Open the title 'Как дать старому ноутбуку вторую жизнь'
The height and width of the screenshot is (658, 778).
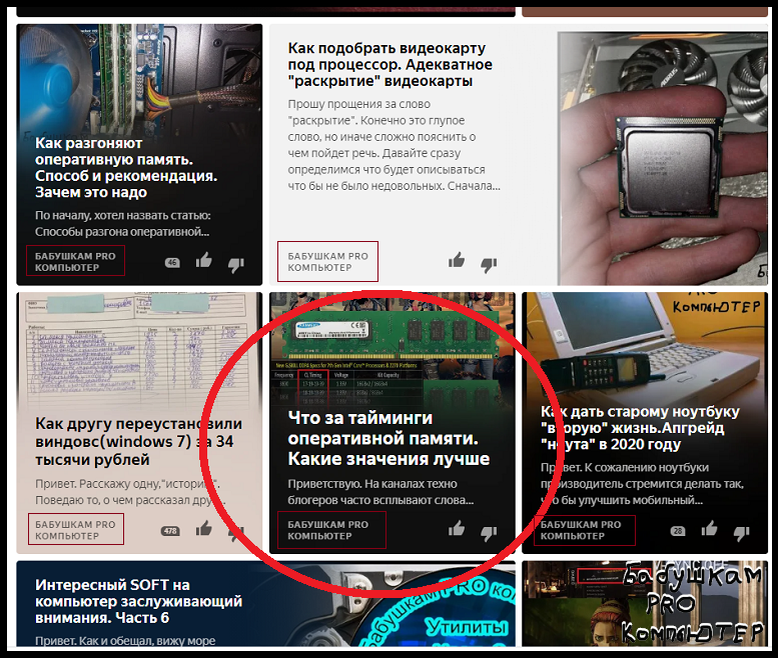(640, 428)
